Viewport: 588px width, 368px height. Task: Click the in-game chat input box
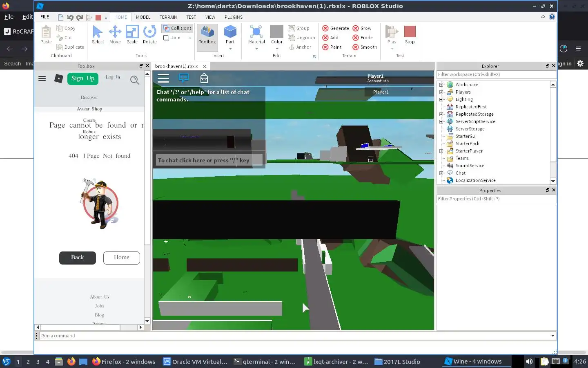(209, 160)
